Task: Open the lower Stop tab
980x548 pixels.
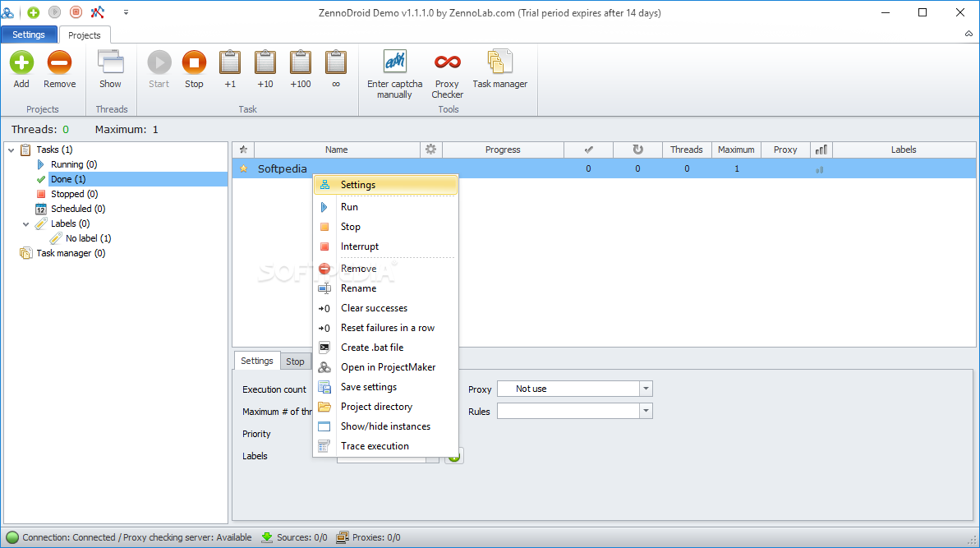Action: point(295,361)
